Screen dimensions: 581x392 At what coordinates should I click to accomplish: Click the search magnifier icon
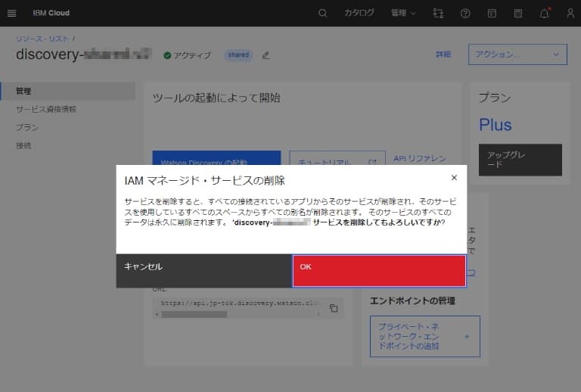(322, 14)
